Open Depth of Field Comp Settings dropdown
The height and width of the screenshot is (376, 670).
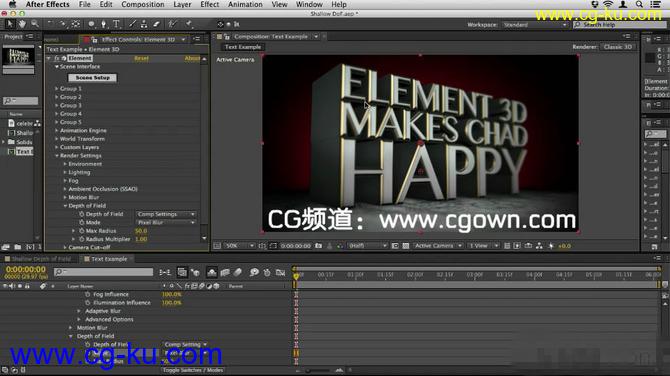point(166,214)
